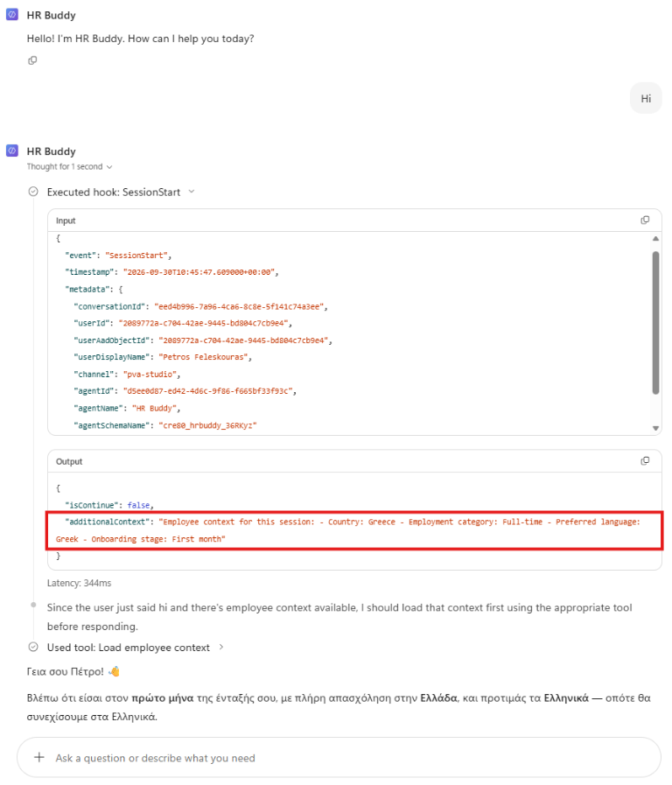Copy the hook Input JSON
The image size is (672, 785).
(645, 221)
